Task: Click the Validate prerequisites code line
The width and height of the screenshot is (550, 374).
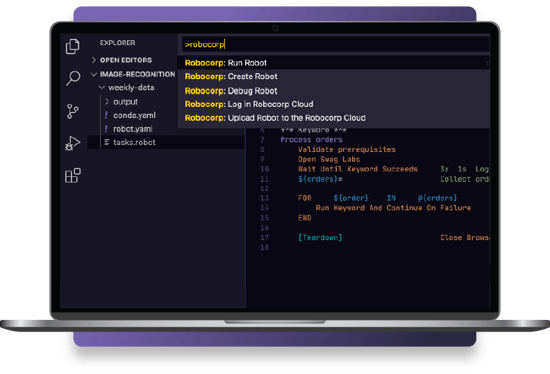Action: pos(347,149)
